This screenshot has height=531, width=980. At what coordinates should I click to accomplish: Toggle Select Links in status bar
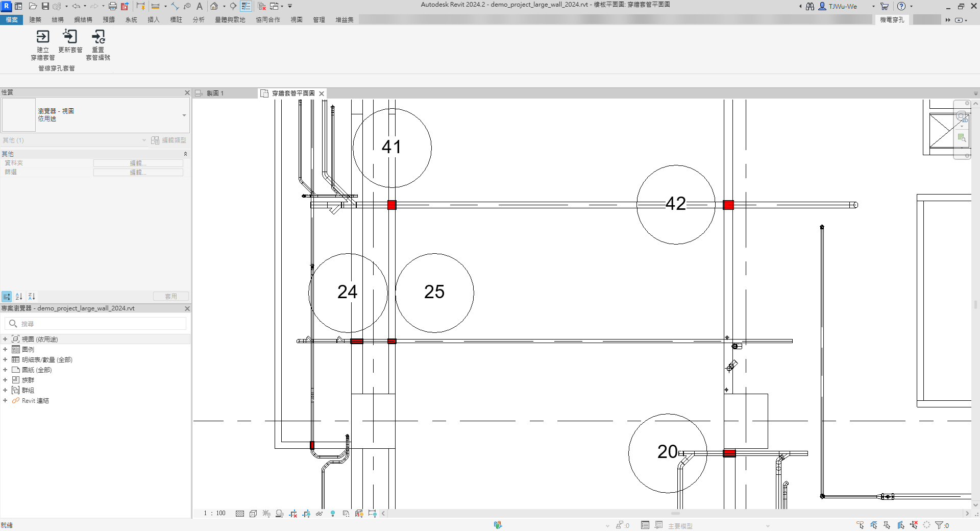(861, 525)
